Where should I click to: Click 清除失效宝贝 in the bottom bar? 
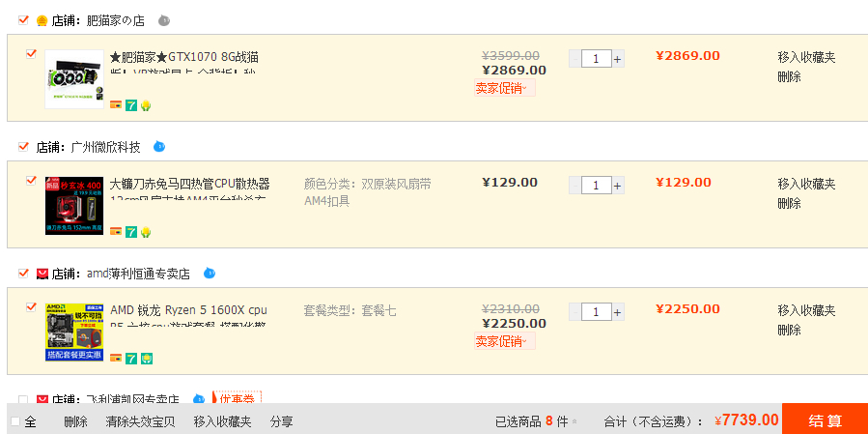(x=140, y=421)
